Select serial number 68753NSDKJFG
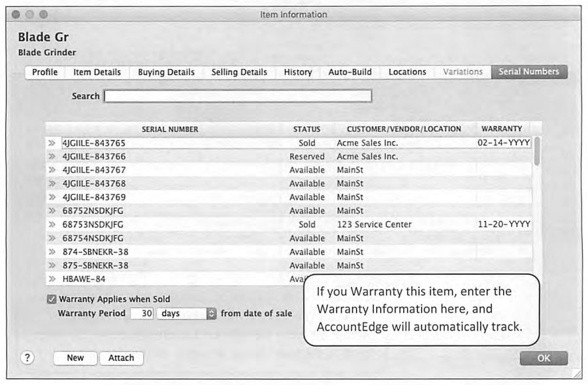This screenshot has height=385, width=588. pos(93,224)
